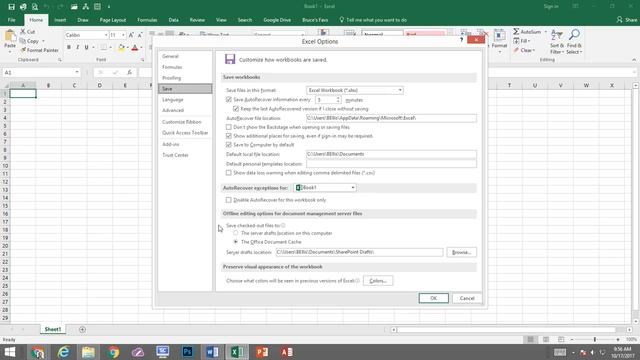Toggle Underline formatting in Font group
The width and height of the screenshot is (640, 360).
pos(87,48)
